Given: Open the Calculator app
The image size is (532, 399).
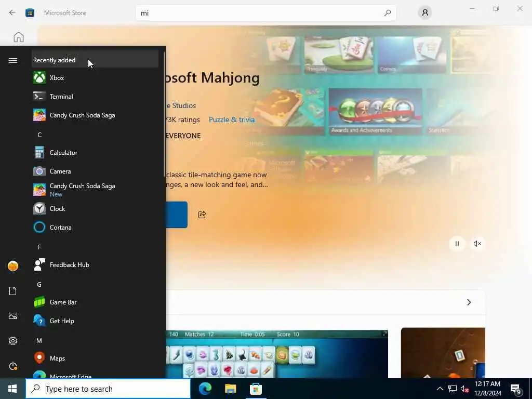Looking at the screenshot, I should (x=95, y=153).
